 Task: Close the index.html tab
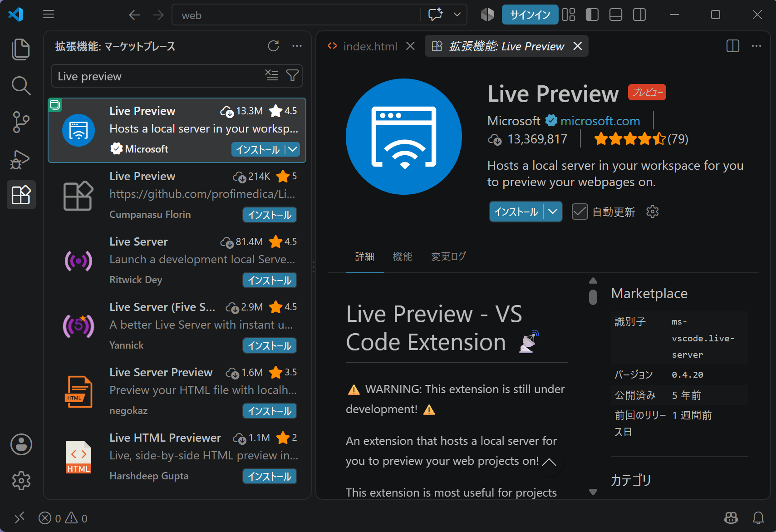[x=410, y=46]
